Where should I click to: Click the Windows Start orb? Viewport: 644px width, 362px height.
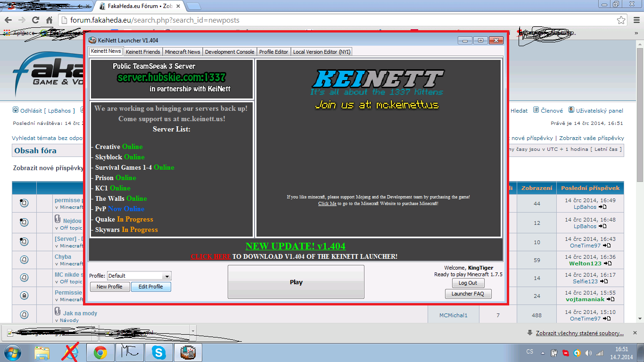click(x=12, y=353)
